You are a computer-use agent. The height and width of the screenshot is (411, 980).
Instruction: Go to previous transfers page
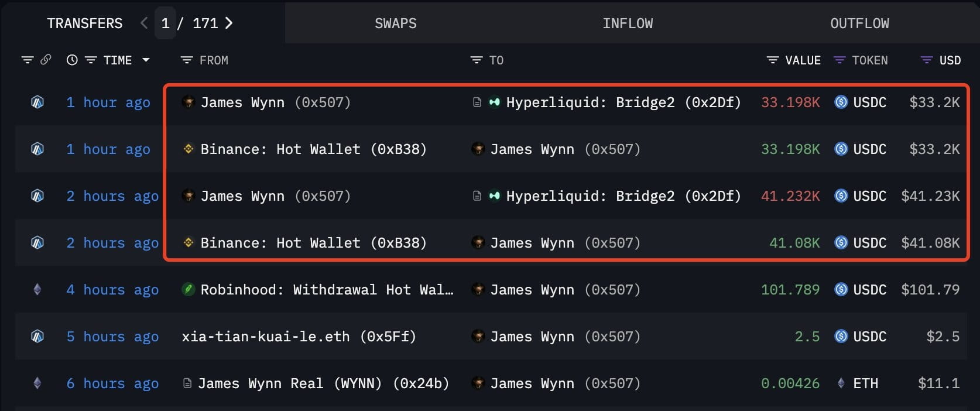pos(144,23)
